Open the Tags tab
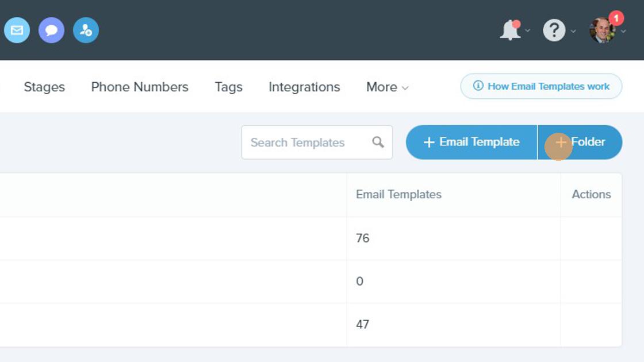644x362 pixels. tap(228, 87)
